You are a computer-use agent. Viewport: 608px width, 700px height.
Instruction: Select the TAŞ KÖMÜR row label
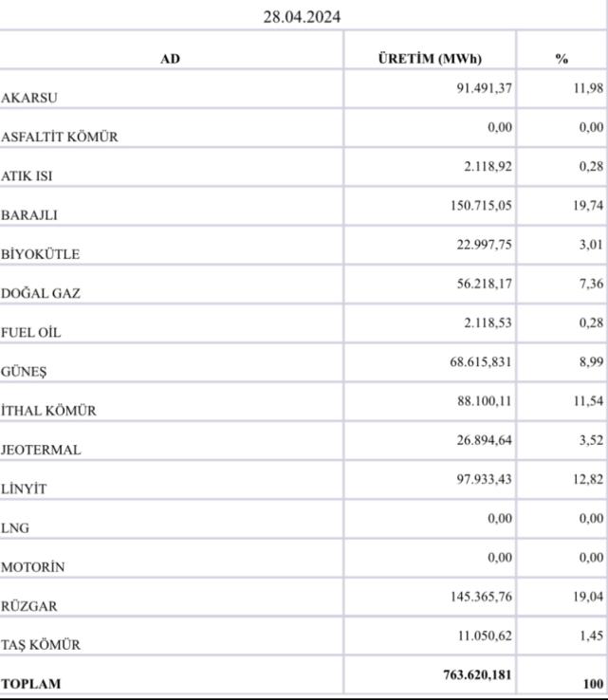[x=41, y=645]
